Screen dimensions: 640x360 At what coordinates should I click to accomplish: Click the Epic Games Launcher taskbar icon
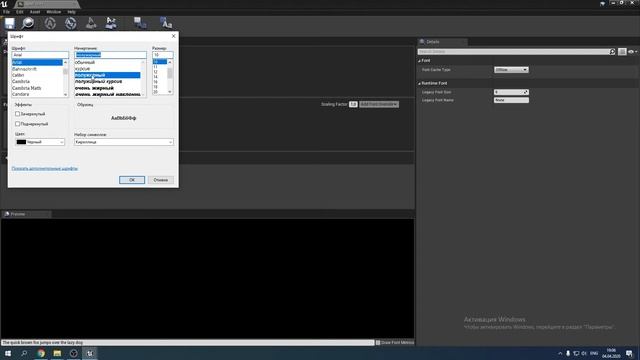coord(73,353)
